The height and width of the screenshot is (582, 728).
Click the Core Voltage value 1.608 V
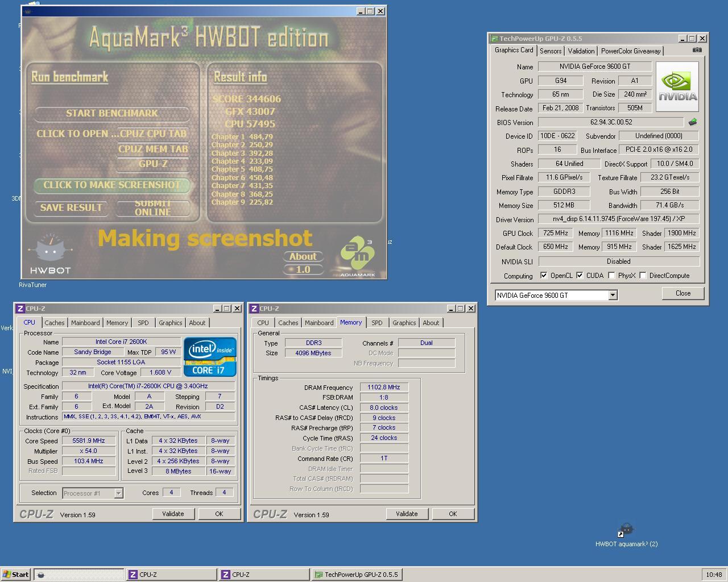tap(160, 372)
